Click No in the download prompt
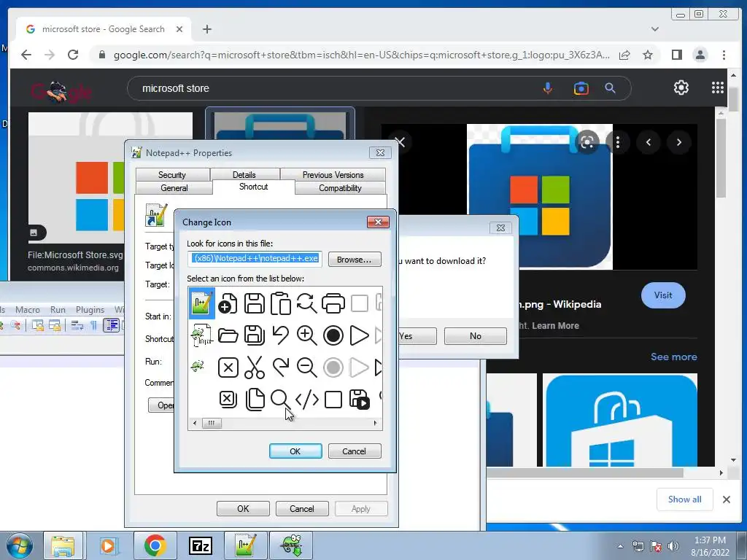Image resolution: width=747 pixels, height=560 pixels. coord(476,335)
